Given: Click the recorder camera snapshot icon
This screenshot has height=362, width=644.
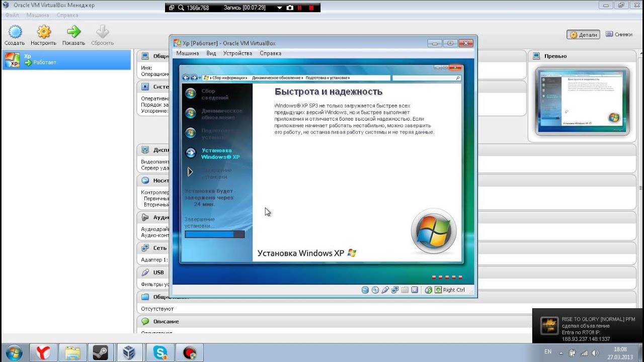Looking at the screenshot, I should pos(290,8).
